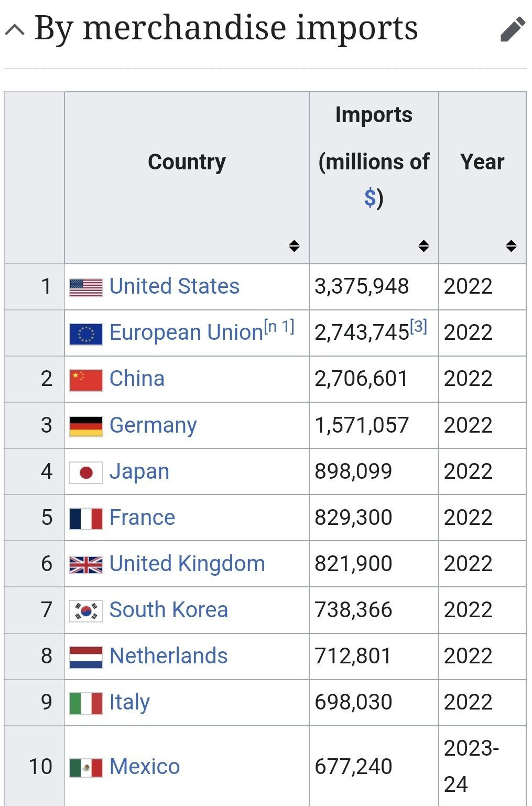
Task: Click the United Kingdom flag icon
Action: pos(86,565)
